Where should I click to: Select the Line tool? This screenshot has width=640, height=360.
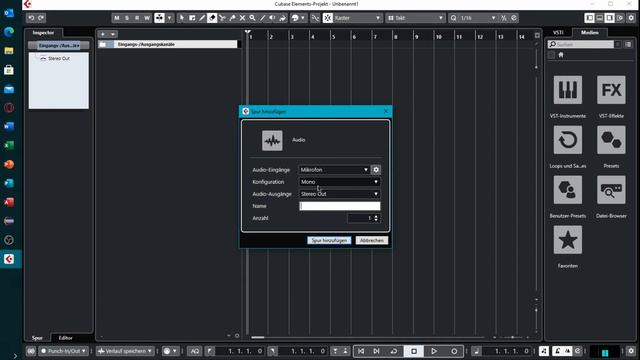262,18
